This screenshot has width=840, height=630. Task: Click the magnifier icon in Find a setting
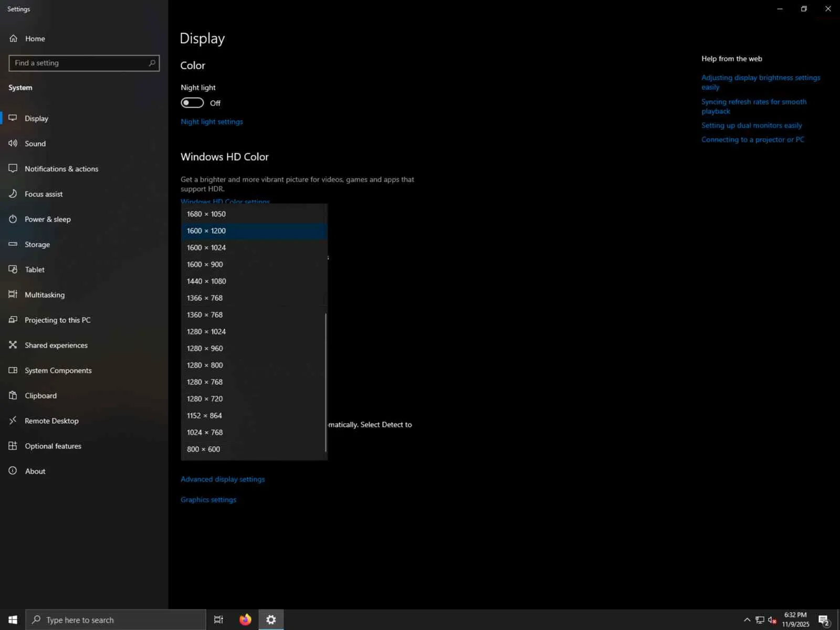coord(152,63)
